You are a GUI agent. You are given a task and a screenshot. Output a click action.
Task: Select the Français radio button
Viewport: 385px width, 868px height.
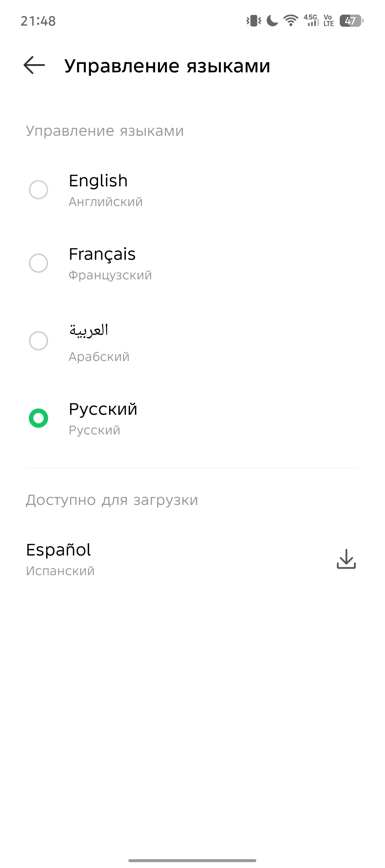(38, 263)
